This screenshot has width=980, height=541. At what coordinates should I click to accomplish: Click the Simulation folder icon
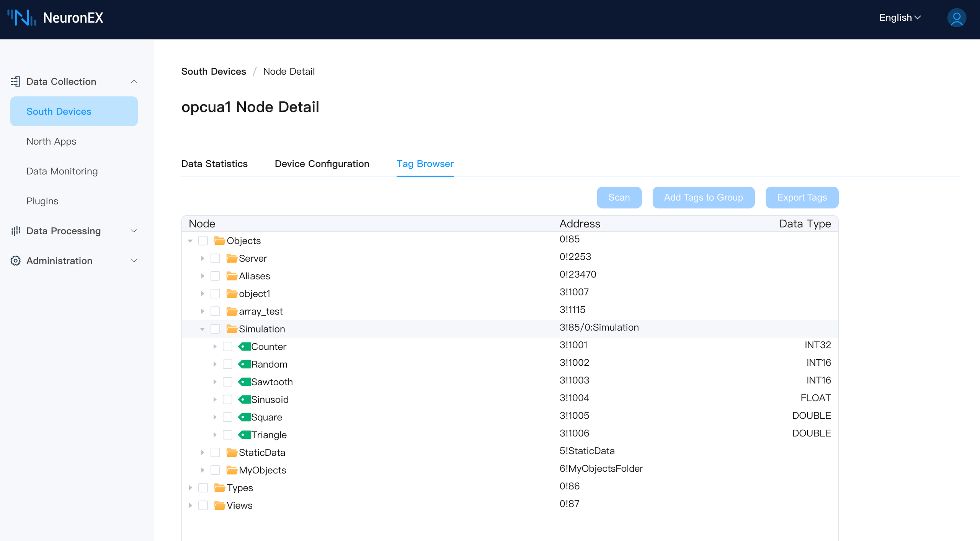pyautogui.click(x=232, y=328)
